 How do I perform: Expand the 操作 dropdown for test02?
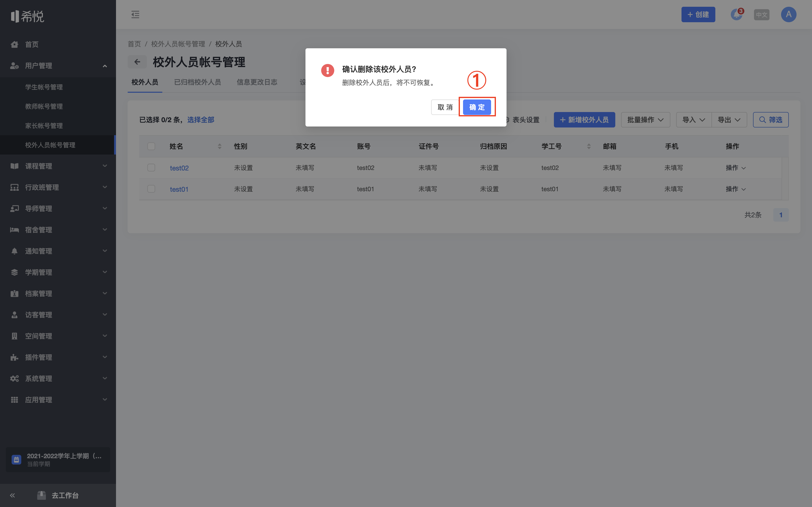pyautogui.click(x=735, y=168)
